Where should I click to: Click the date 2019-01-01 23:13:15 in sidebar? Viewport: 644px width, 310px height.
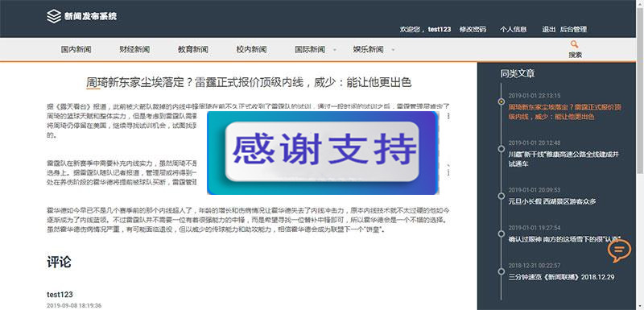[x=535, y=96]
